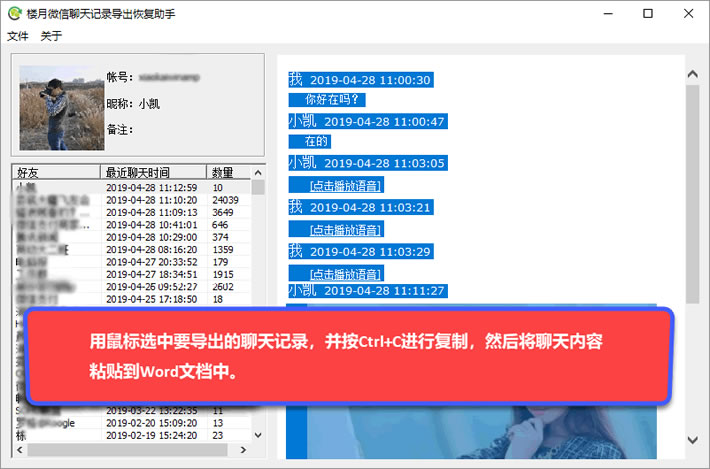Select friend row dated 2019-02-20 15:09:20
This screenshot has width=710, height=469.
click(131, 423)
